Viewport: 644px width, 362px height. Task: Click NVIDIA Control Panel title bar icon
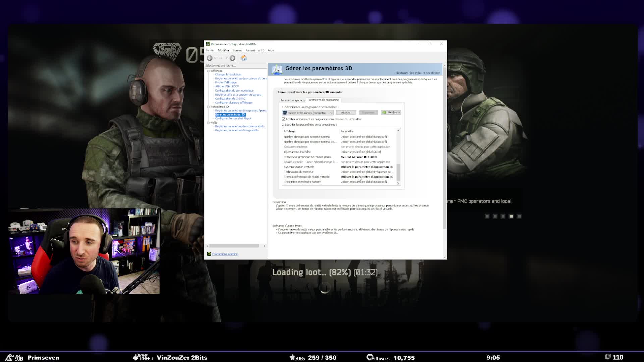click(x=208, y=44)
